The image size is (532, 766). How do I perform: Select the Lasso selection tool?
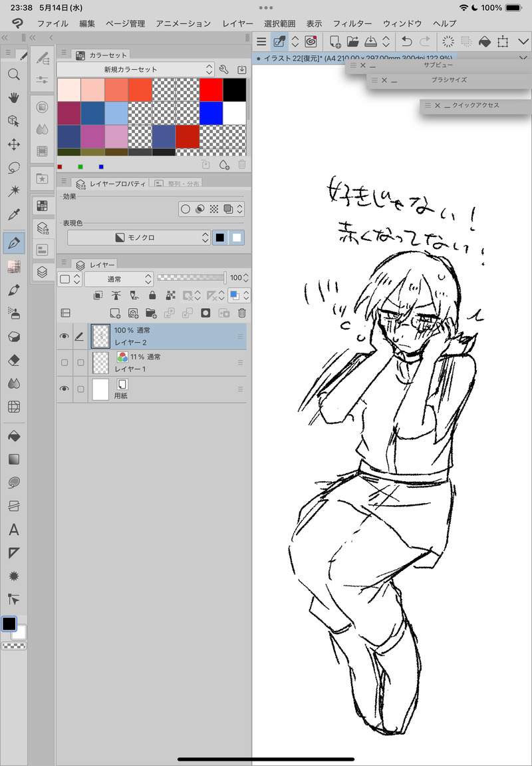click(14, 168)
